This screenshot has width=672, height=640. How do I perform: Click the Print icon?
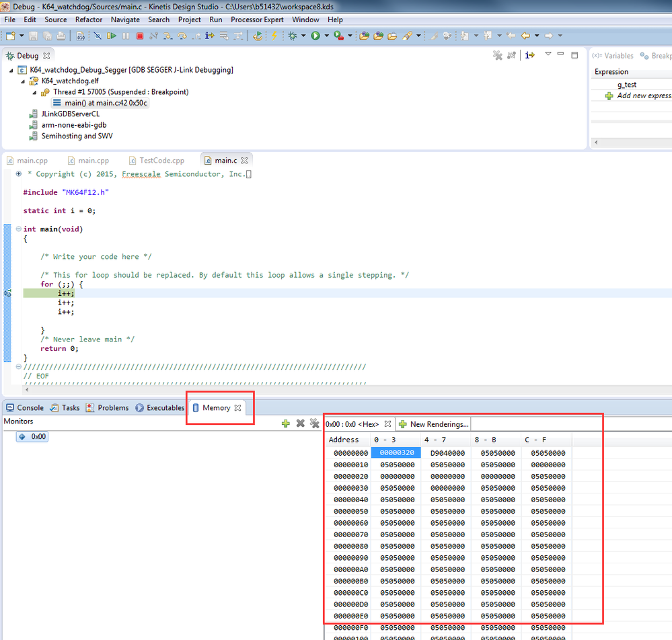click(61, 36)
